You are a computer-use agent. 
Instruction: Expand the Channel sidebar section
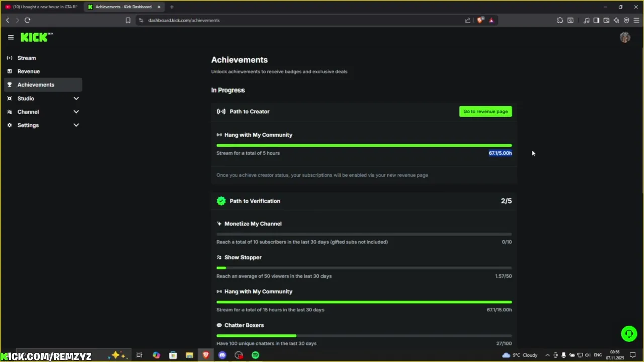pyautogui.click(x=43, y=112)
